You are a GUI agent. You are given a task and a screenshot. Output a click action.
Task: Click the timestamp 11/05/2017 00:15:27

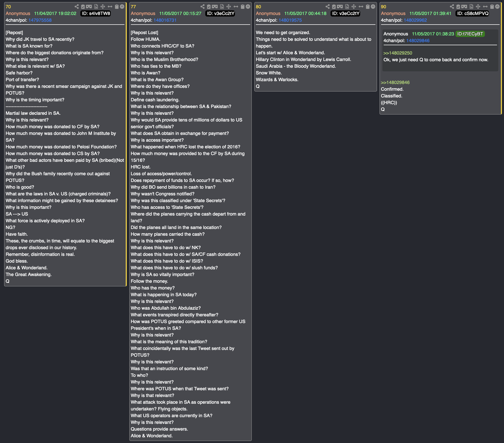(x=180, y=13)
